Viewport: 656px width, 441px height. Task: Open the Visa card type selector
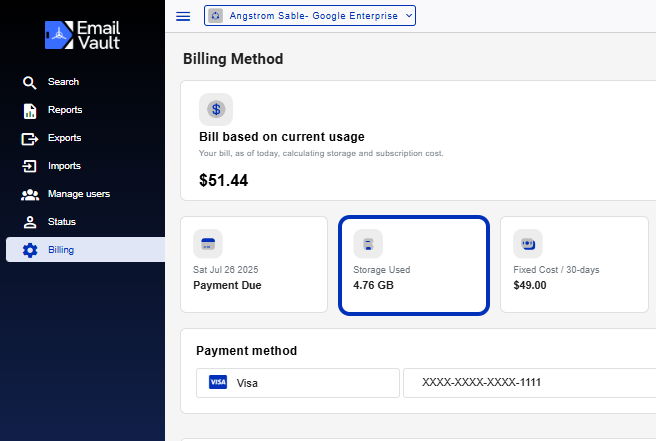[x=298, y=383]
